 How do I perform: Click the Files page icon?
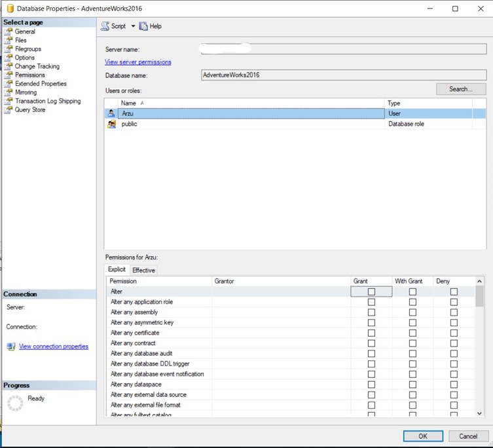pyautogui.click(x=9, y=40)
